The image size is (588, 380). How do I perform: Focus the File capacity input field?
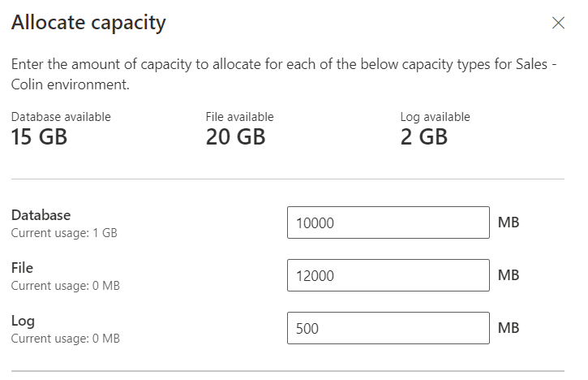pos(388,275)
